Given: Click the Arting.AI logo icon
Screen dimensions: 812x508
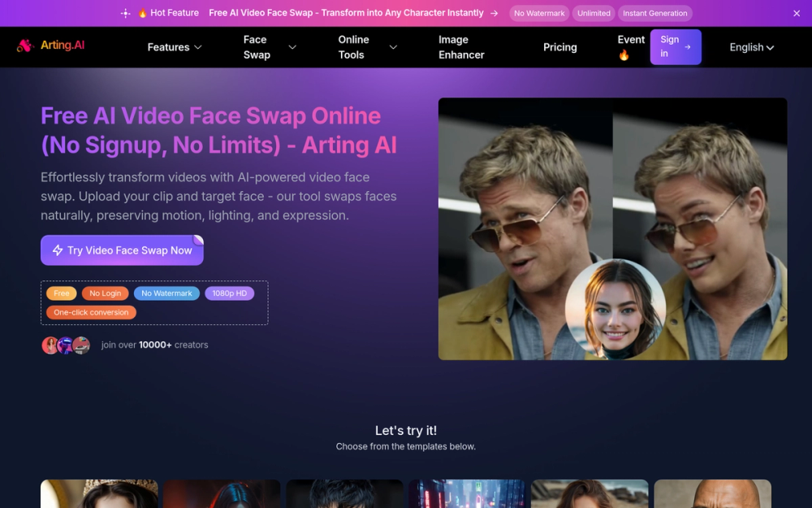Looking at the screenshot, I should point(25,46).
